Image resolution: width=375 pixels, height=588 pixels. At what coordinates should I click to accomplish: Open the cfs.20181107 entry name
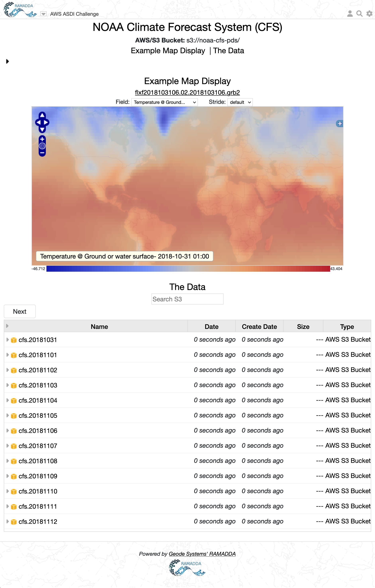click(x=38, y=446)
